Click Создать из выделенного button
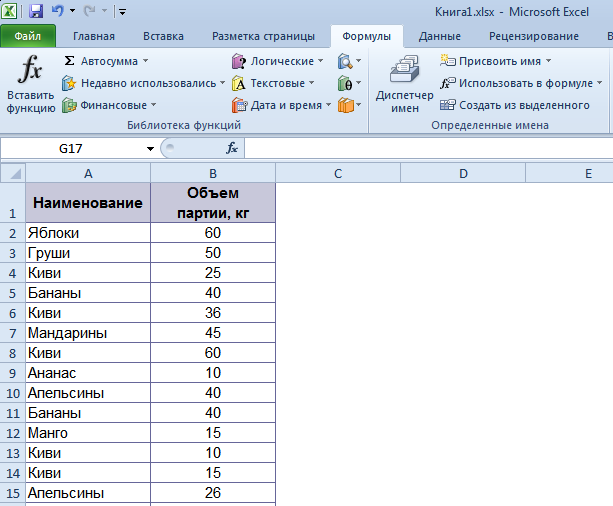The width and height of the screenshot is (613, 506). click(x=515, y=104)
